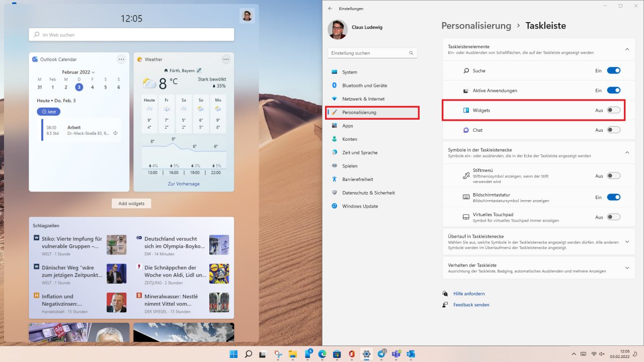Open profile picture in widgets panel
This screenshot has height=362, width=644.
click(247, 16)
